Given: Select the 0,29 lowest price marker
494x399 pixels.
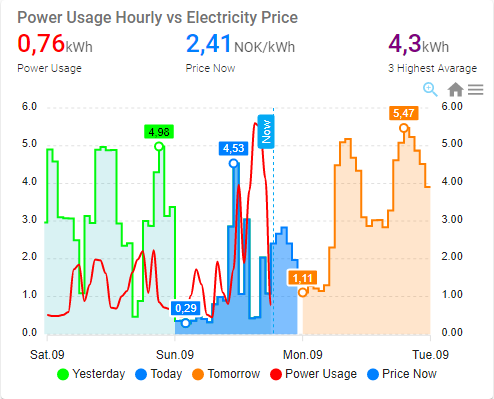Looking at the screenshot, I should coord(186,323).
